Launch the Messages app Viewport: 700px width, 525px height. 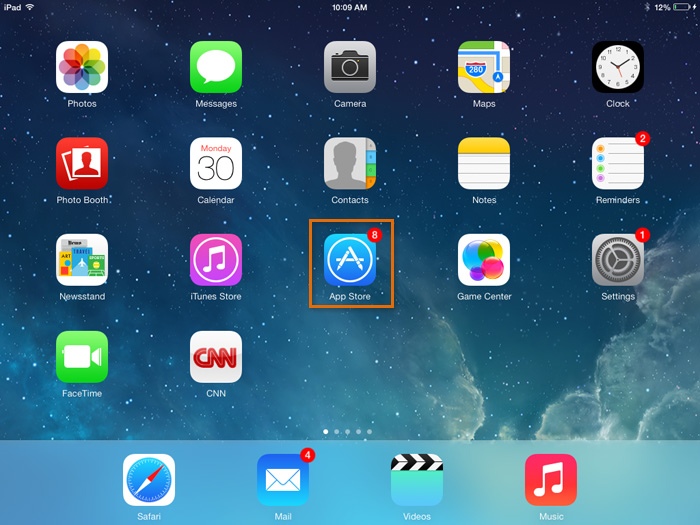coord(216,67)
